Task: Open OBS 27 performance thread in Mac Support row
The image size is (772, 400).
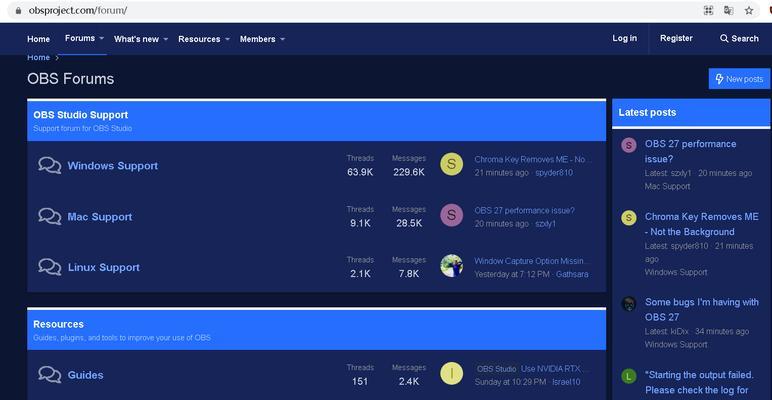Action: tap(524, 210)
